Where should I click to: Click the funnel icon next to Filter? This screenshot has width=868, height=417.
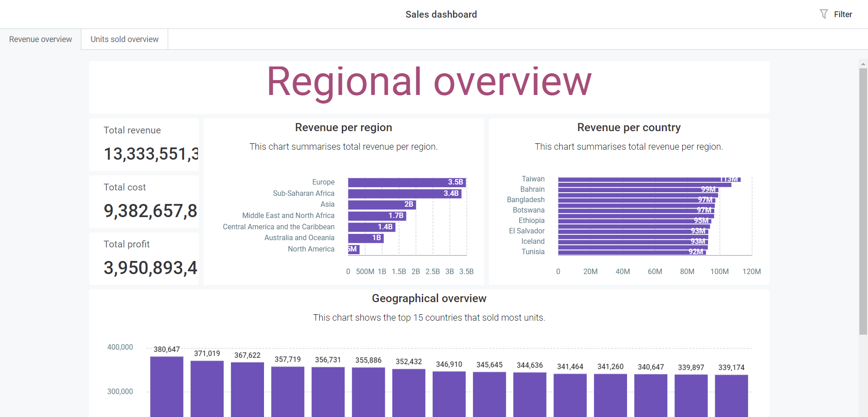click(x=825, y=14)
